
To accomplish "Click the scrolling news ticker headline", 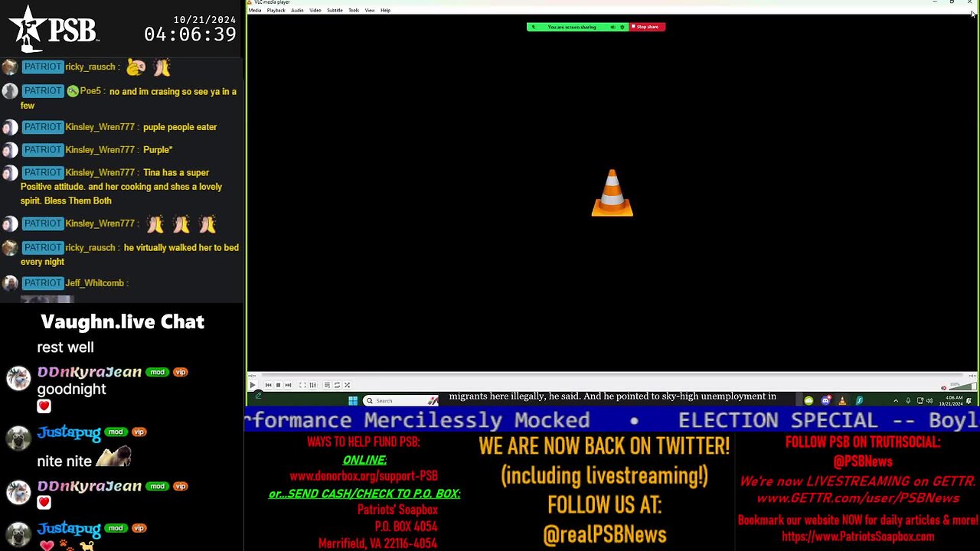I will [612, 420].
